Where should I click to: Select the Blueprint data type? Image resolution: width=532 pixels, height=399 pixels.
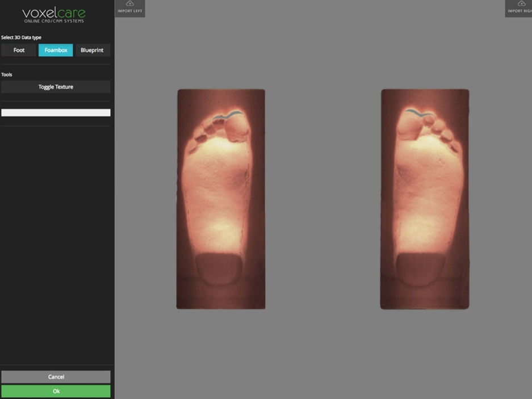pyautogui.click(x=93, y=50)
